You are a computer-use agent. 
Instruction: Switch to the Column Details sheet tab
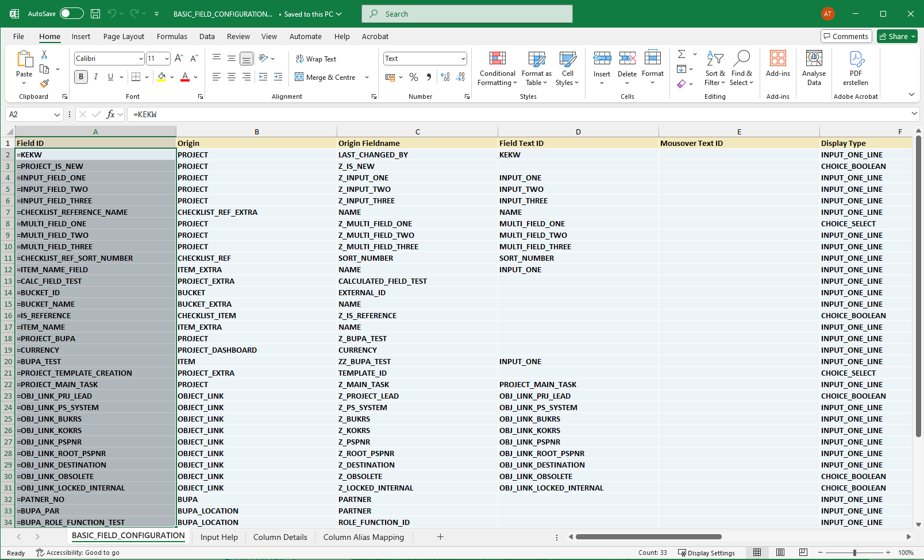[x=280, y=537]
